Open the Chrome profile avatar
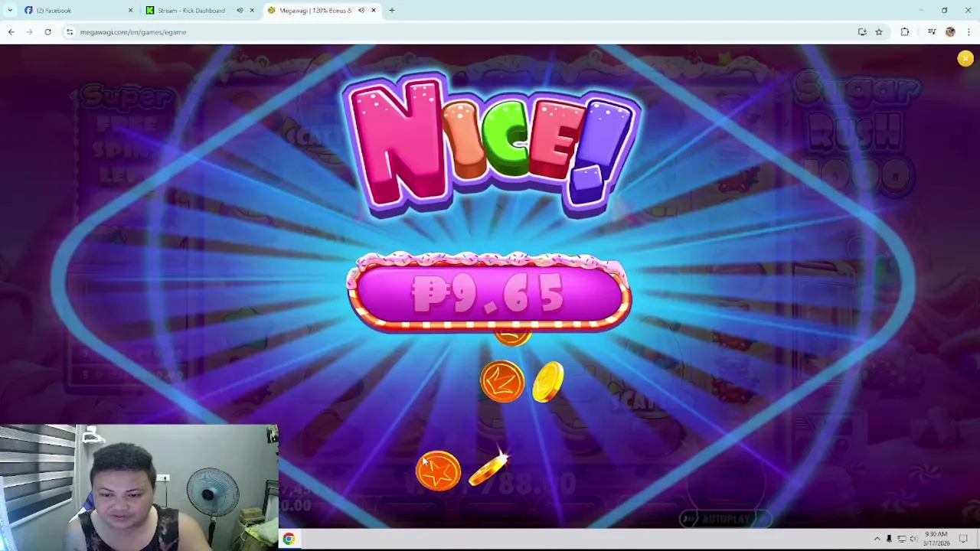The width and height of the screenshot is (980, 551). pyautogui.click(x=950, y=32)
